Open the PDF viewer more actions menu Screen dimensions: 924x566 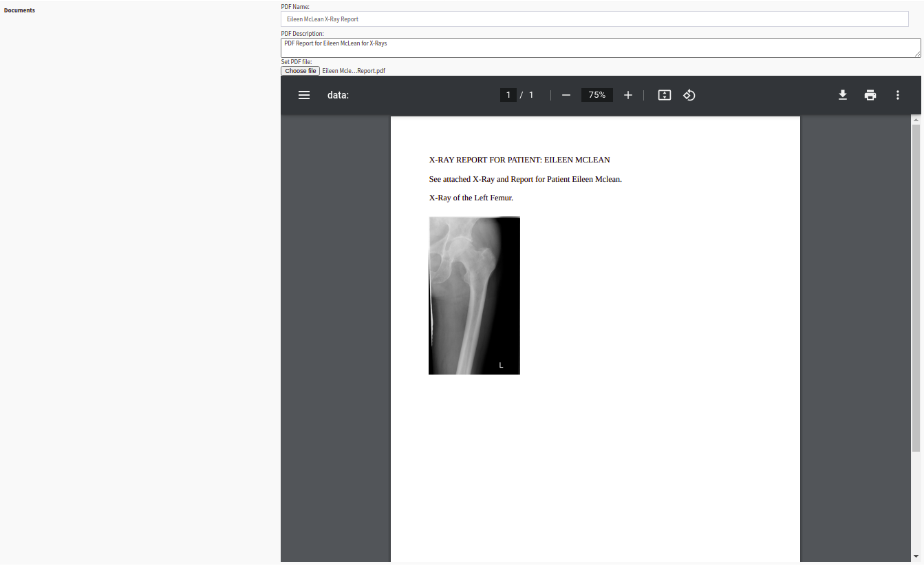coord(897,95)
